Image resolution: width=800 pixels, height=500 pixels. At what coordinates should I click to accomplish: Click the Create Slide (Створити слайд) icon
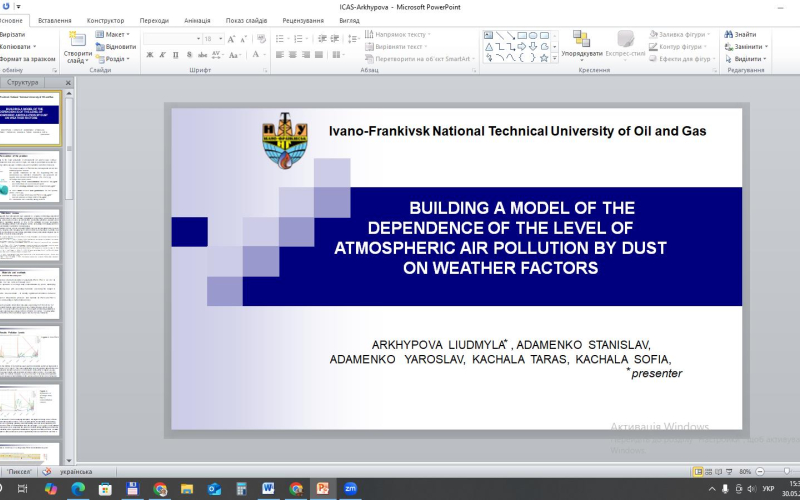[78, 39]
